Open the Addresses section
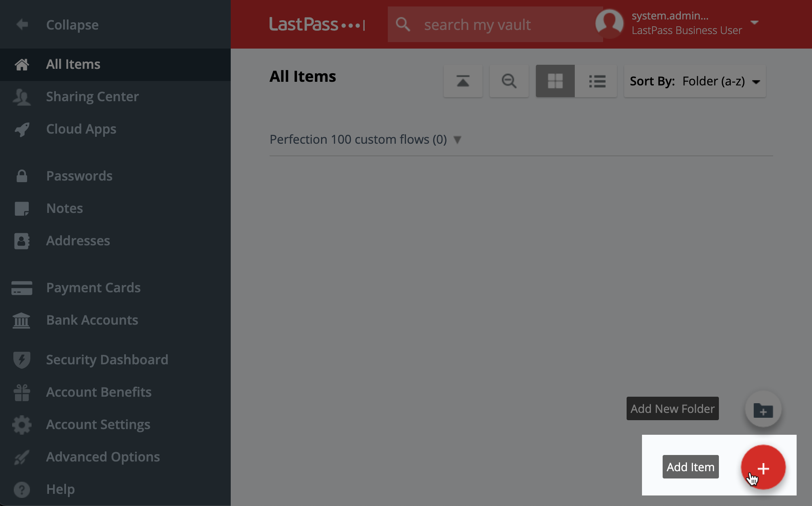 tap(115, 241)
